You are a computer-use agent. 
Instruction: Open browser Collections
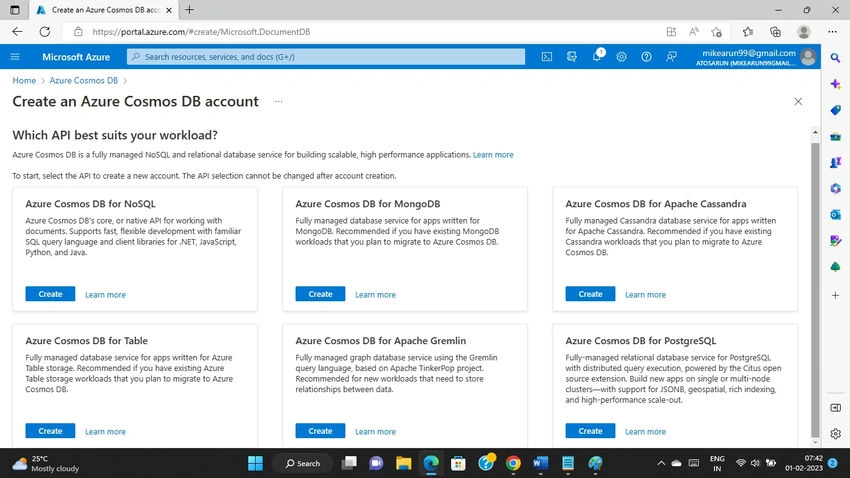point(775,31)
